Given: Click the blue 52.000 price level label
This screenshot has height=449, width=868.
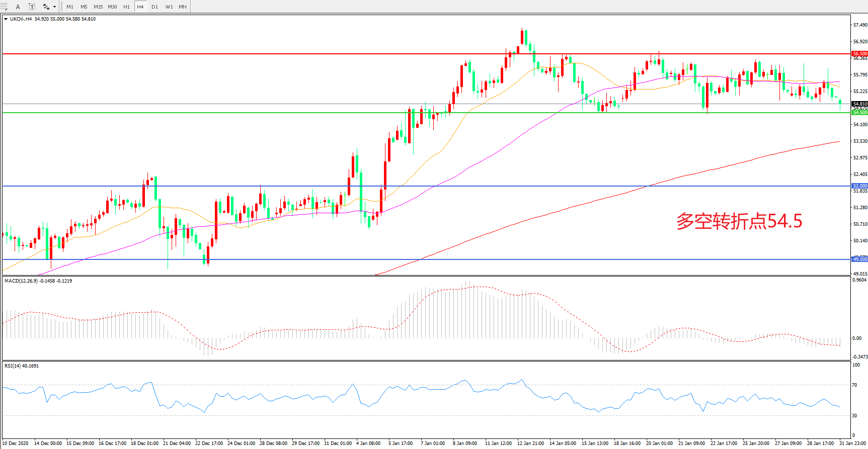Looking at the screenshot, I should 859,186.
